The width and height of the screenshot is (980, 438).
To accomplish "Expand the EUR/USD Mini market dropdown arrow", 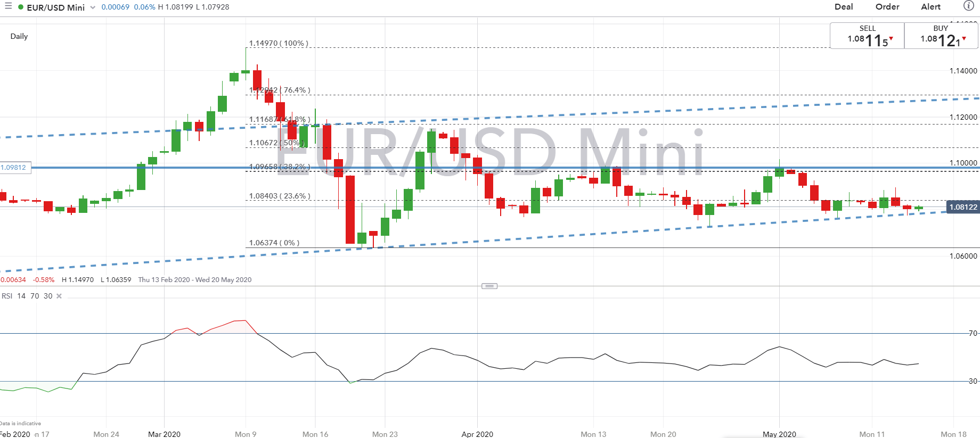I will click(93, 7).
